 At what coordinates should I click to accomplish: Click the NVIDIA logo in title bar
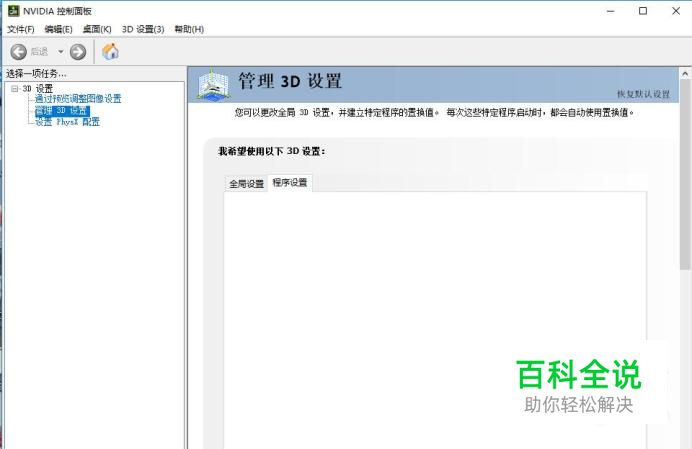14,11
